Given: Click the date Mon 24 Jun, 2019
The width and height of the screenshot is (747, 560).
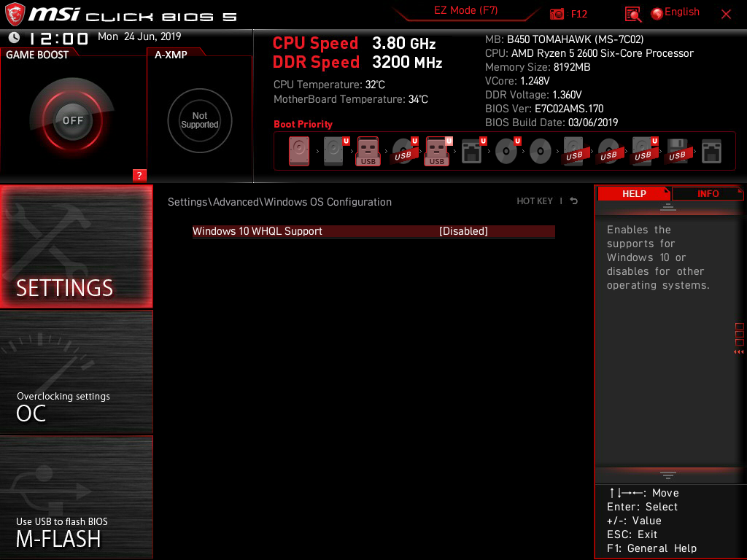Looking at the screenshot, I should point(139,36).
